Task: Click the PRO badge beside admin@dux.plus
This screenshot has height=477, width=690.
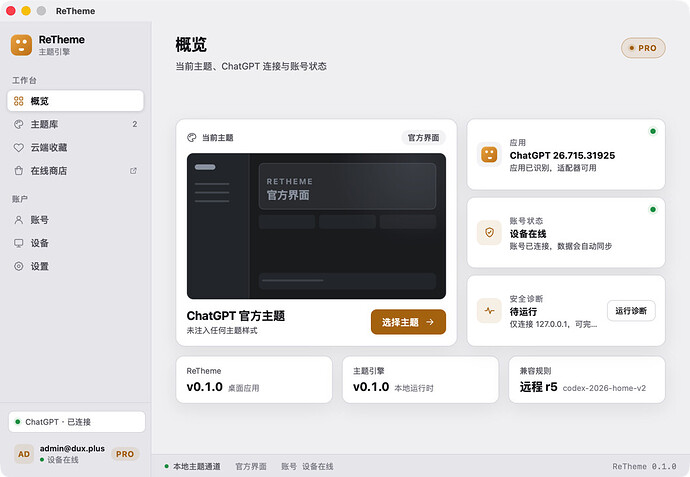Action: coord(125,454)
